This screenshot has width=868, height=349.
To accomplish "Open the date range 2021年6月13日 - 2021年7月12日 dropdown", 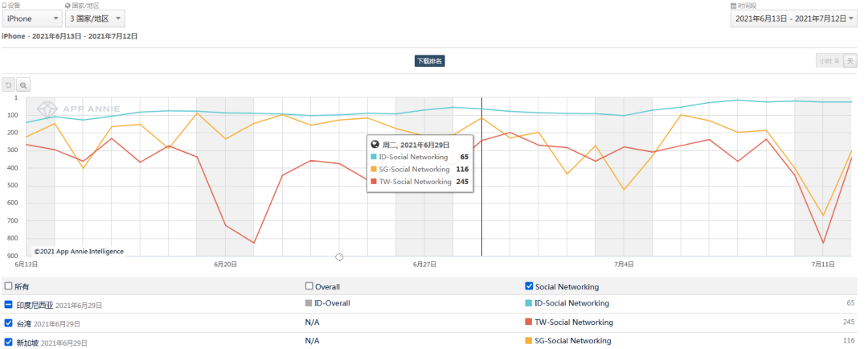I will (x=794, y=18).
